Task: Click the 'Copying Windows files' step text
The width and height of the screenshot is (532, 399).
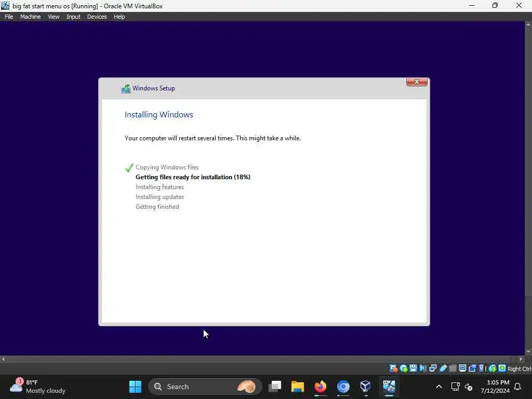Action: (167, 167)
